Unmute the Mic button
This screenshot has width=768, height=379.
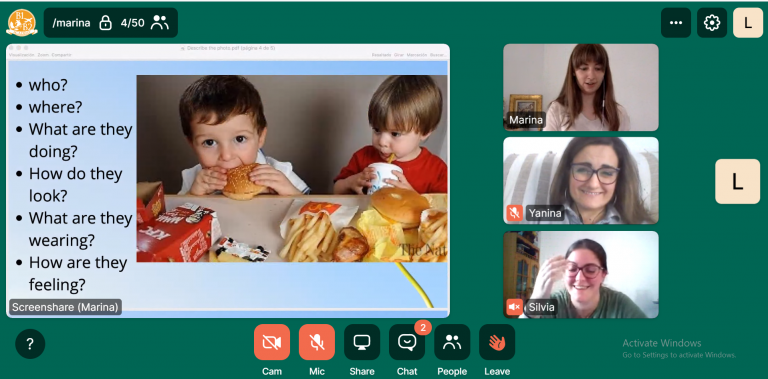pyautogui.click(x=317, y=342)
